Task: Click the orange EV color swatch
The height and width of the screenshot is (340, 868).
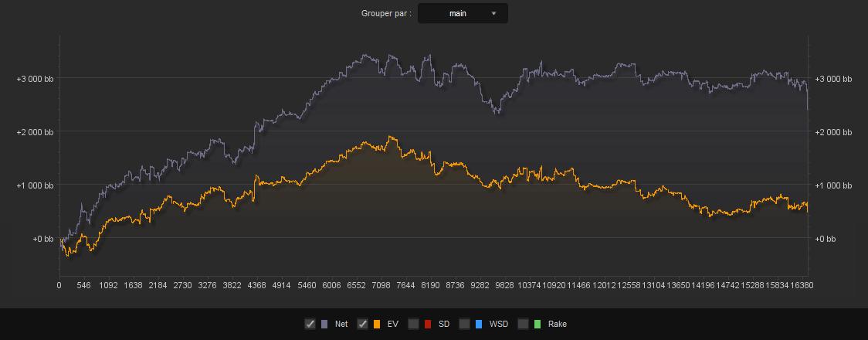Action: click(377, 324)
